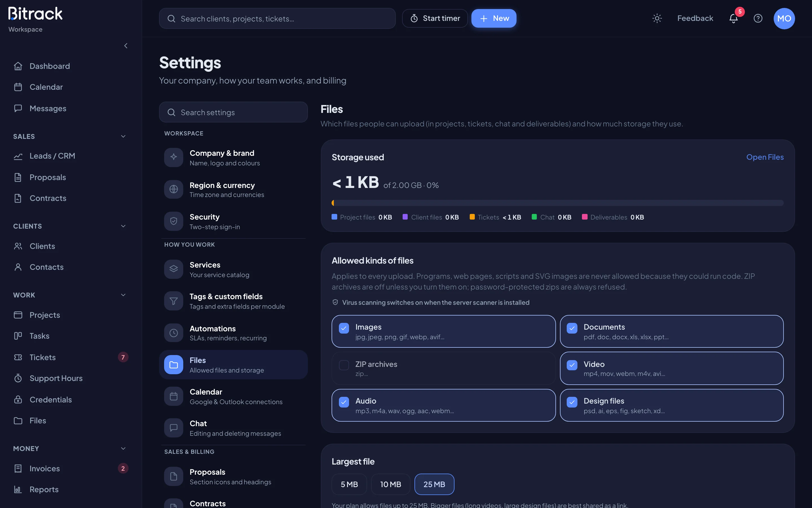Enable ZIP archives checkbox
The image size is (812, 508).
tap(344, 365)
